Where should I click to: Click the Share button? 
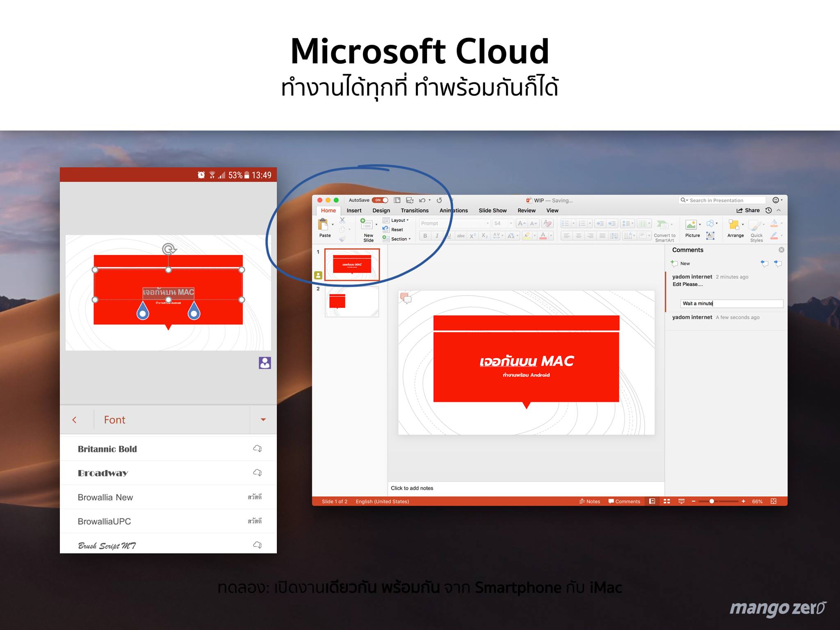[x=751, y=210]
